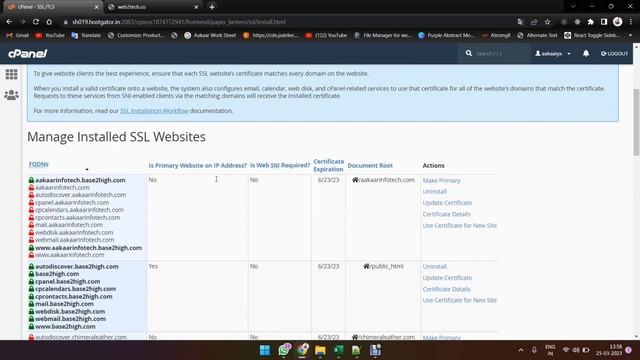Open Chrome from taskbar
The width and height of the screenshot is (640, 360).
coord(302,350)
